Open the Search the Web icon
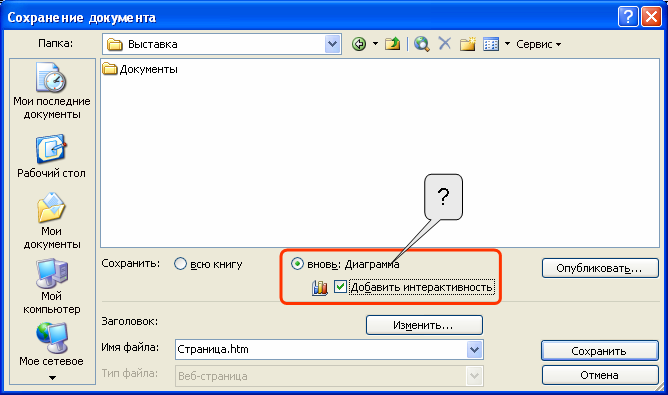Viewport: 668px width, 395px height. click(421, 44)
